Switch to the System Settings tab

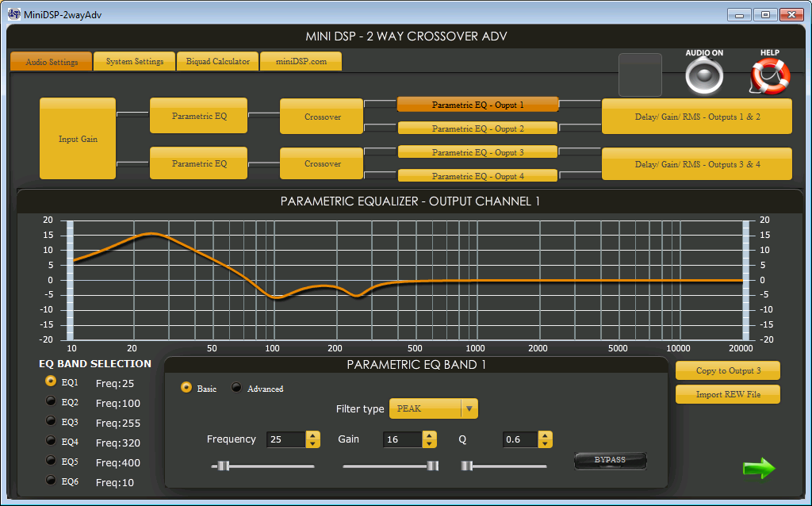coord(135,61)
